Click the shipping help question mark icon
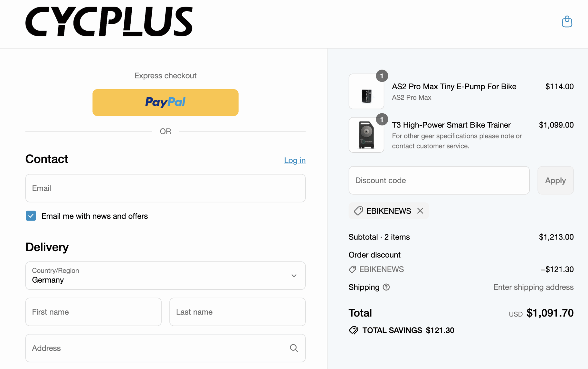 (x=386, y=287)
